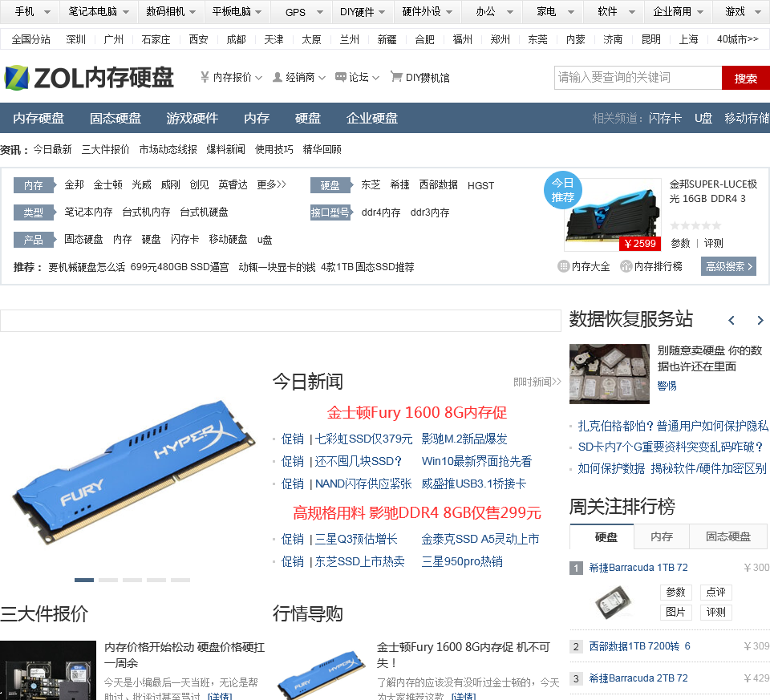Viewport: 770px width, 700px height.
Task: Open the 游戏硬件 navigation tab
Action: (192, 119)
